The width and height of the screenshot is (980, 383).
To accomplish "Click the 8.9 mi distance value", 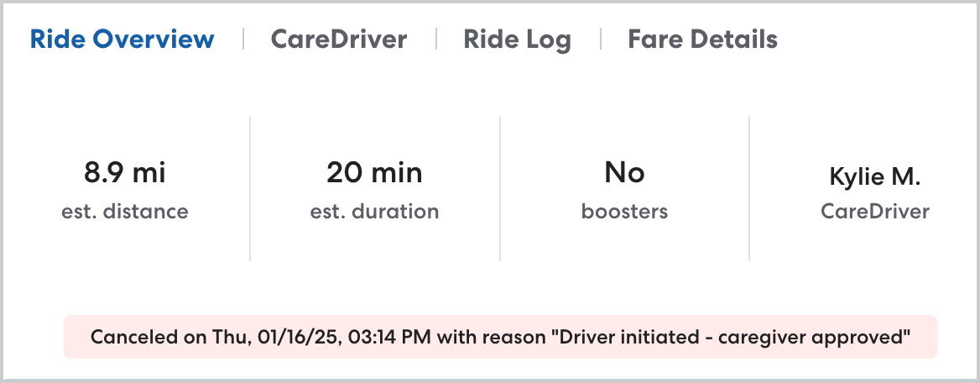I will tap(125, 174).
